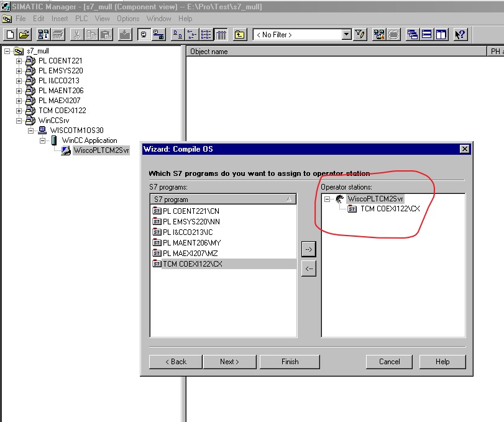Viewport: 504px width, 422px height.
Task: Expand the PL COENT221 station node
Action: click(19, 61)
